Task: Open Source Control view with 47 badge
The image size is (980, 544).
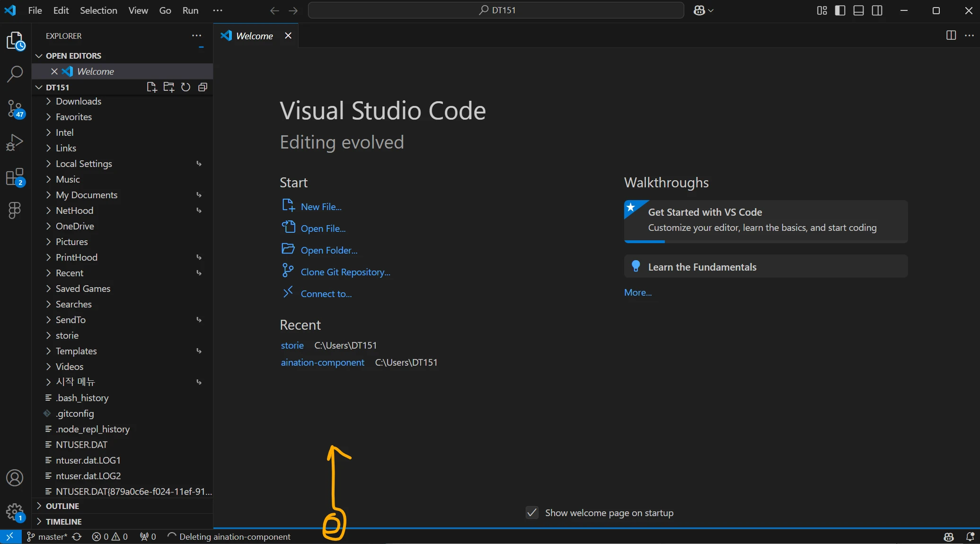Action: point(15,109)
